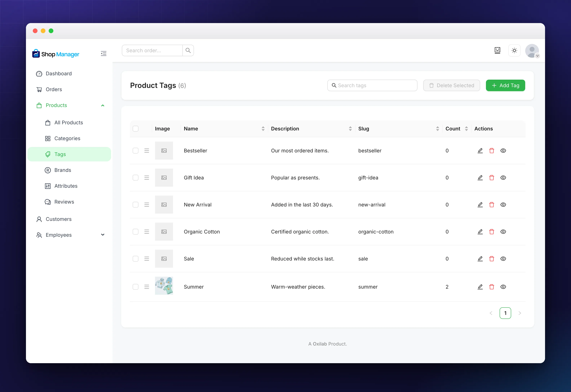The height and width of the screenshot is (392, 571).
Task: Expand the Employees menu chevron
Action: tap(103, 235)
